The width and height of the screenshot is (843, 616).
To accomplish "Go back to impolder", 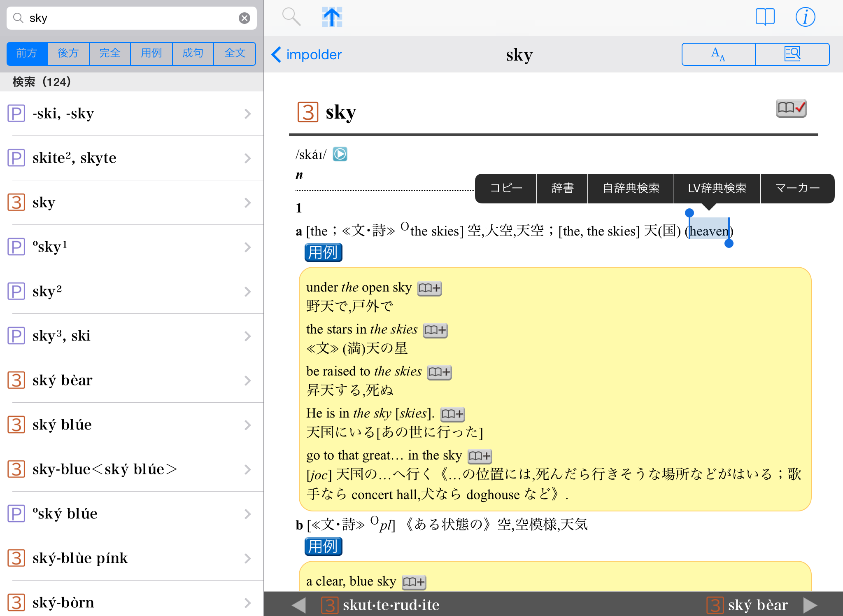I will click(307, 54).
